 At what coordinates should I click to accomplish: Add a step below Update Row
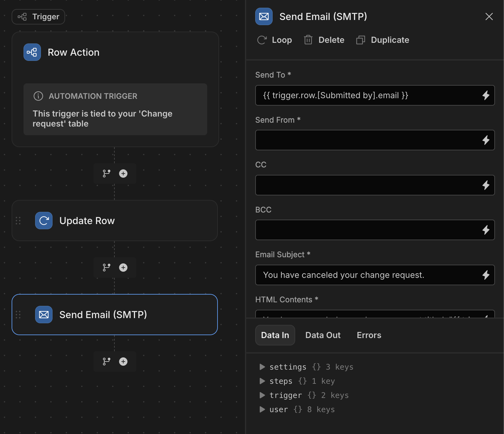[x=123, y=268]
